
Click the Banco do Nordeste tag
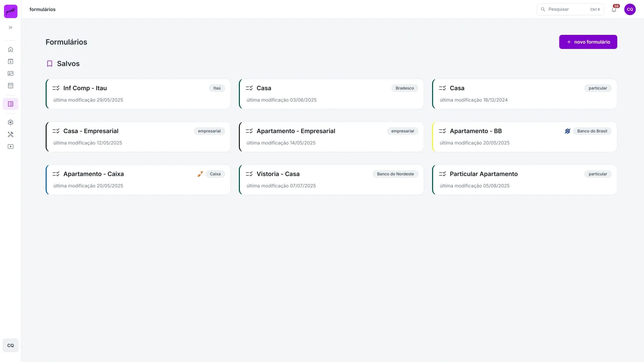click(x=395, y=174)
